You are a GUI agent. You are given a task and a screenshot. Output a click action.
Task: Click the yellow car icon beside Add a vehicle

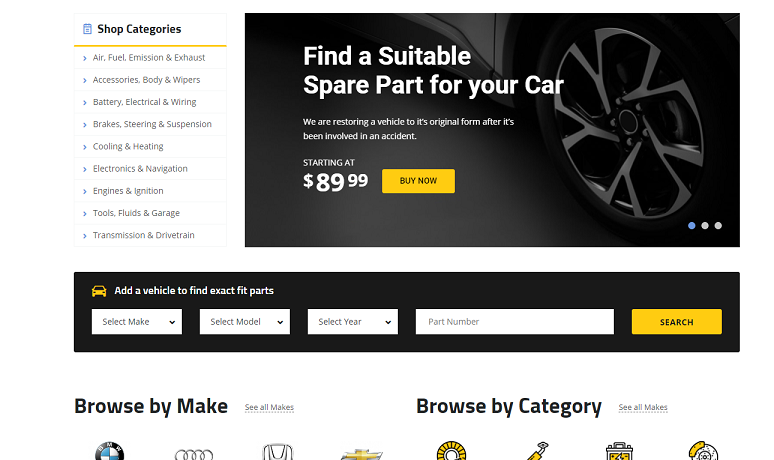tap(99, 291)
